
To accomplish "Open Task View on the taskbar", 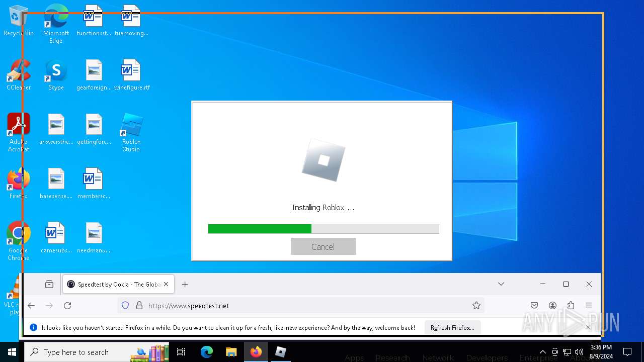I will pyautogui.click(x=182, y=352).
